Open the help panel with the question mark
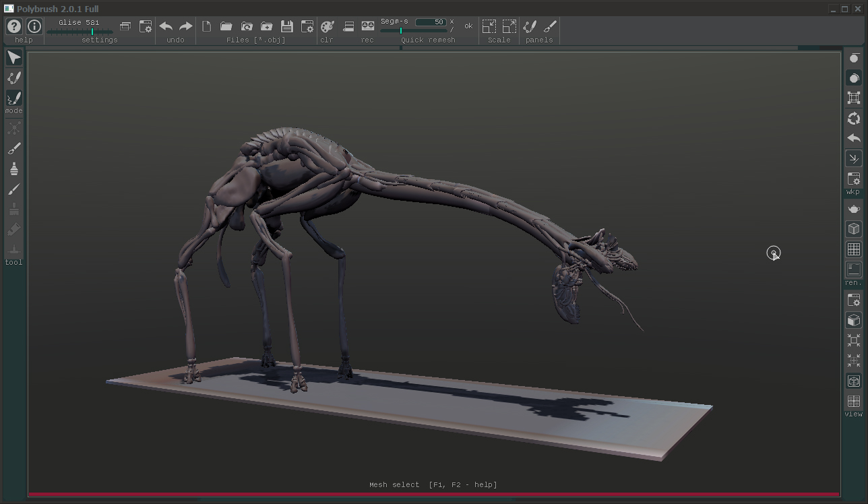This screenshot has height=504, width=868. pos(13,26)
